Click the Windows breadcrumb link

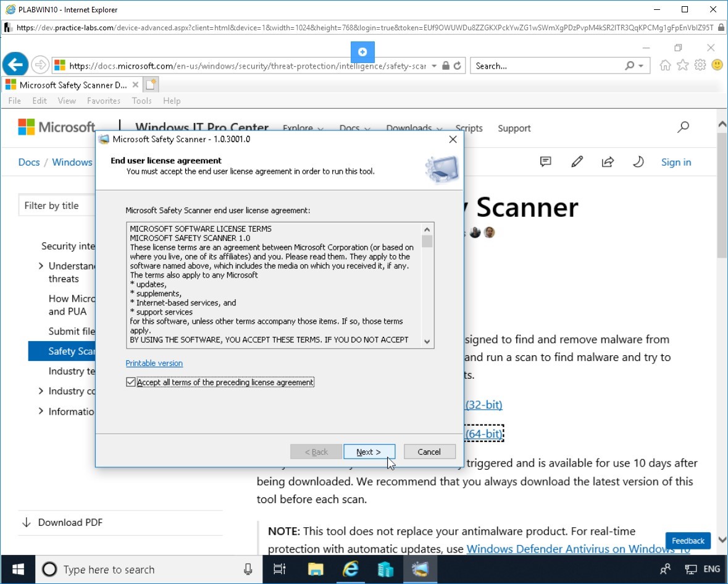tap(72, 162)
